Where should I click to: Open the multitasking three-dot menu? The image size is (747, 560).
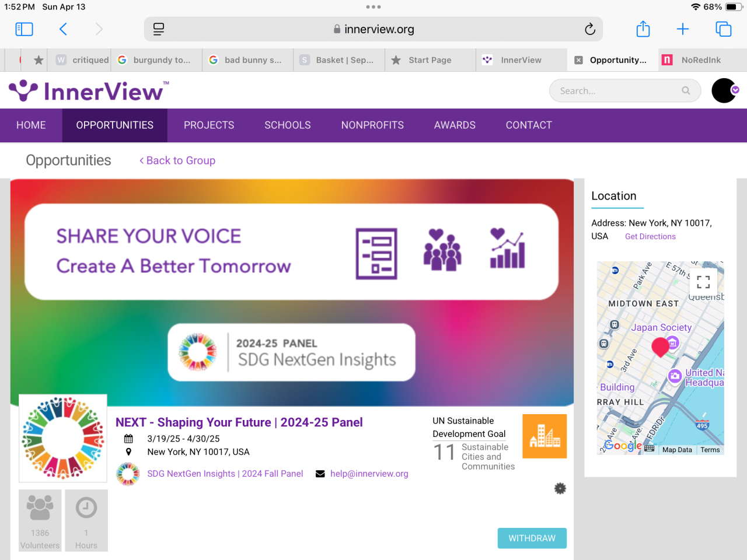(373, 7)
